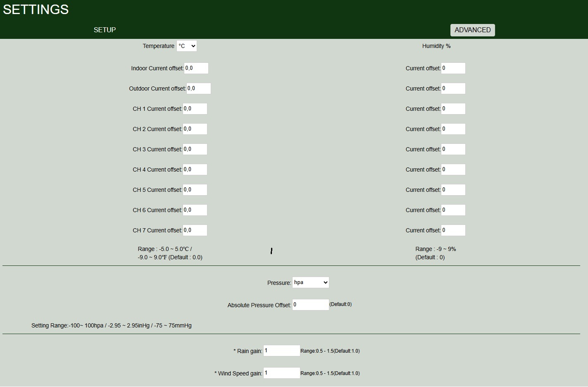Click the Wind Speed gain input field
This screenshot has height=387, width=588.
point(281,373)
